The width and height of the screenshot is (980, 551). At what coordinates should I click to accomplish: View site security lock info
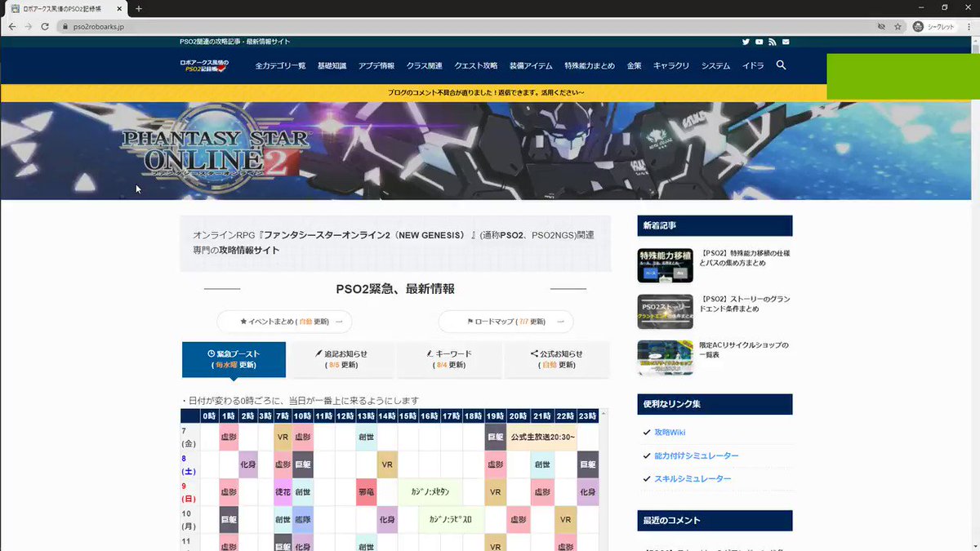click(65, 26)
